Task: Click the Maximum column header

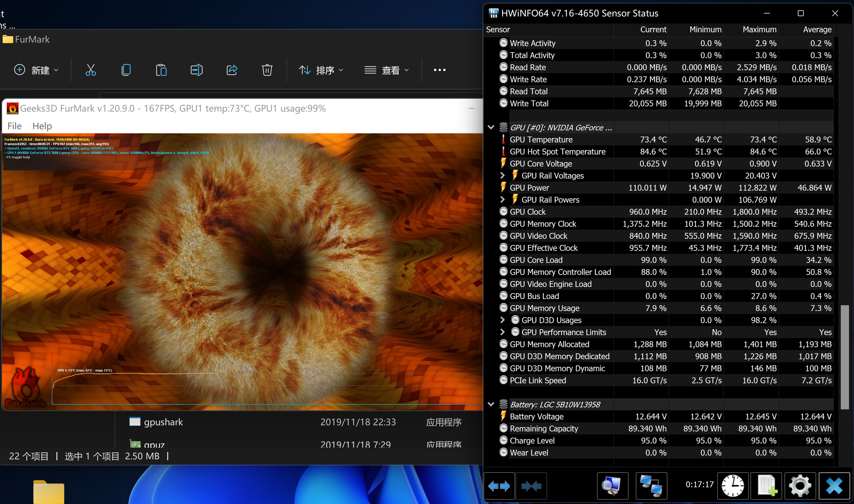Action: click(x=751, y=30)
